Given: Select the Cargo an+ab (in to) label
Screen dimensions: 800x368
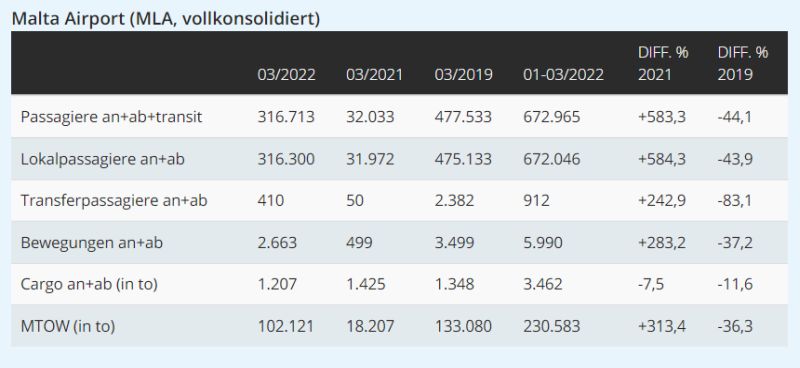Looking at the screenshot, I should (x=89, y=284).
